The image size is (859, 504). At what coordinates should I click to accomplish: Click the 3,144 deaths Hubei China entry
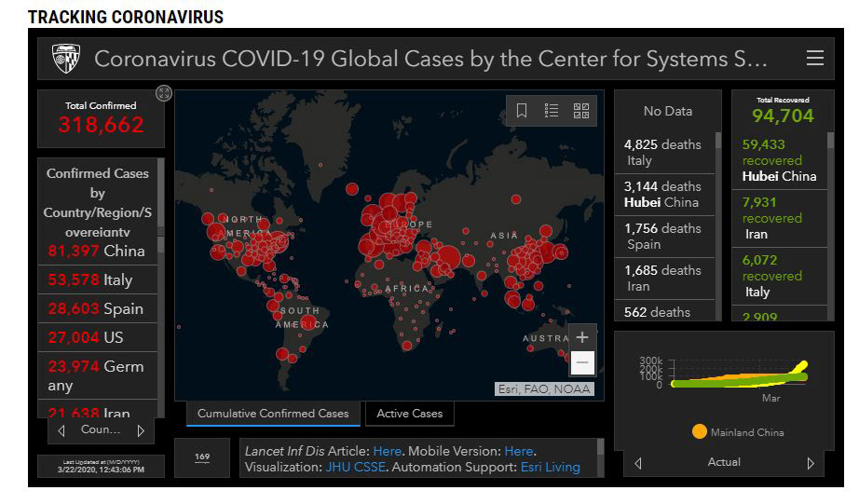664,195
